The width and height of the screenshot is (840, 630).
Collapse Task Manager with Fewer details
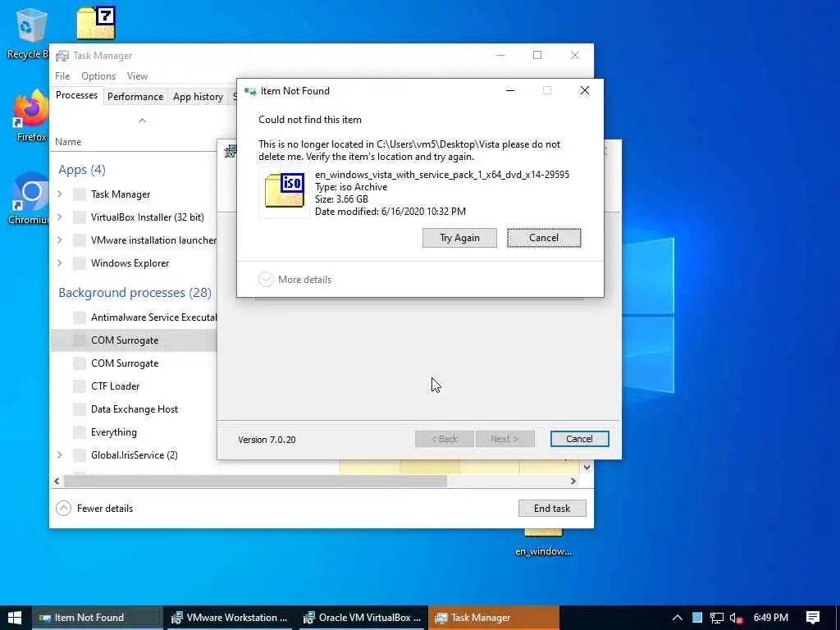point(95,508)
